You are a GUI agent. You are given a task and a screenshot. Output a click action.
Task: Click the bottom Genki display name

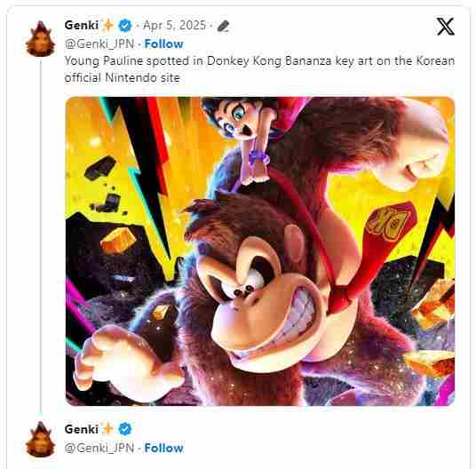[82, 429]
